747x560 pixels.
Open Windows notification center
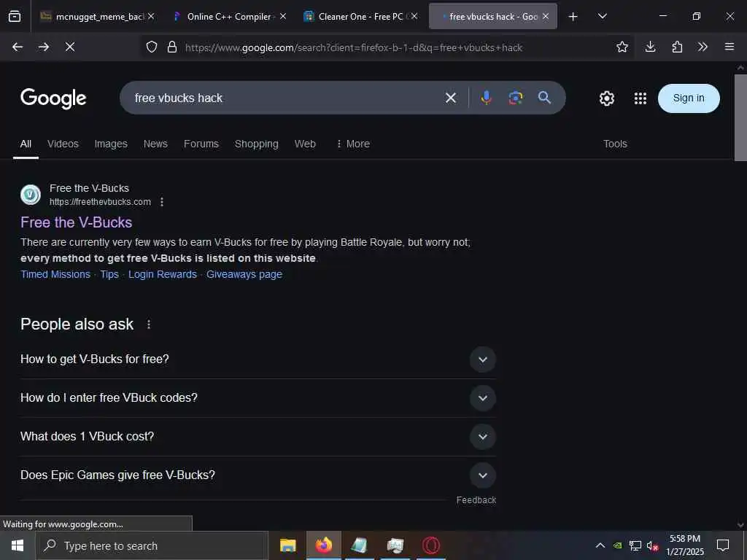[723, 545]
